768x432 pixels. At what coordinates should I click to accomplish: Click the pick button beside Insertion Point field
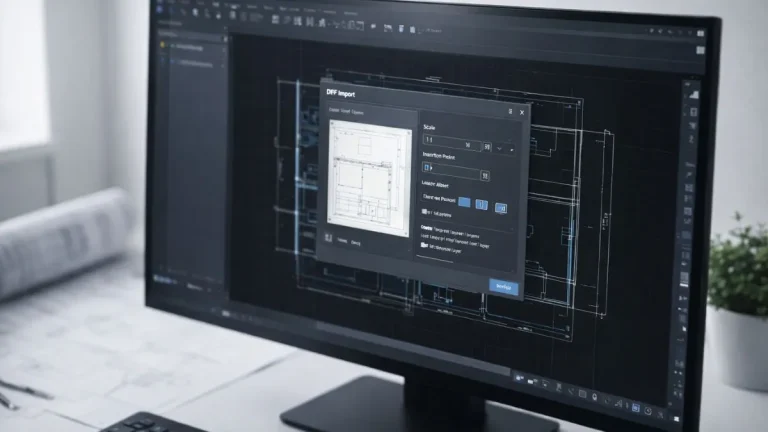pyautogui.click(x=485, y=175)
